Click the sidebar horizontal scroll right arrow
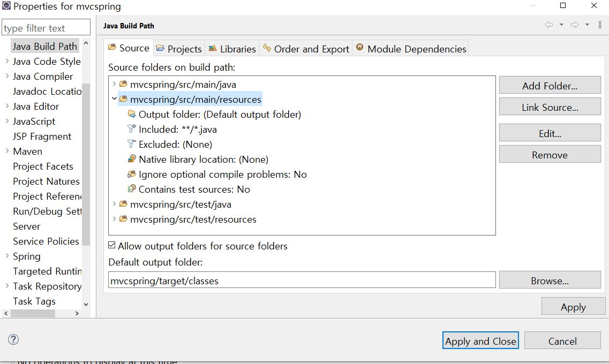The height and width of the screenshot is (364, 609). [x=77, y=313]
